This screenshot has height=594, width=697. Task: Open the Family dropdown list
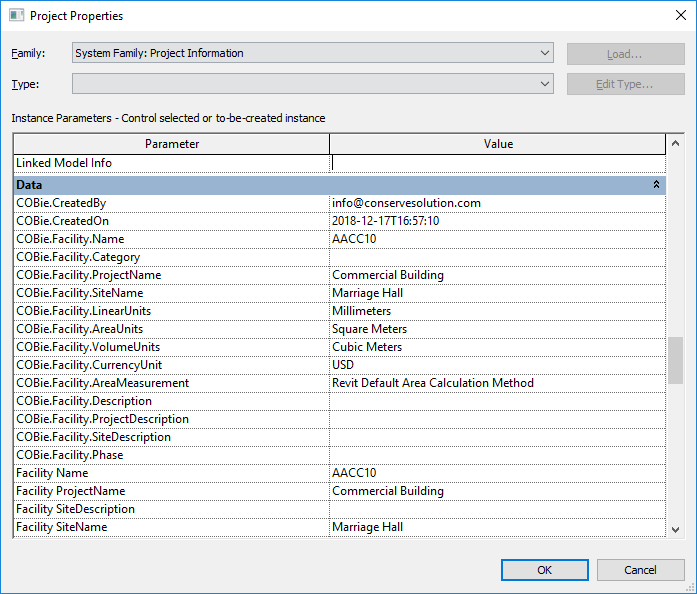pos(313,53)
